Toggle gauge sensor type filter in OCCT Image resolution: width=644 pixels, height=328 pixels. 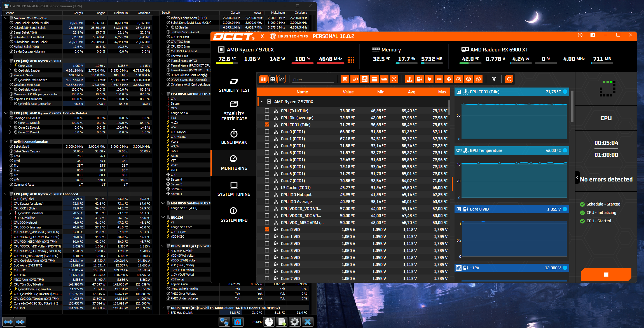click(459, 79)
